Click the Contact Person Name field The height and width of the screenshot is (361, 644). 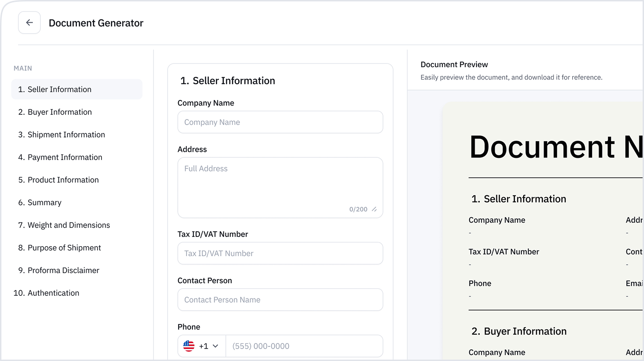point(280,300)
